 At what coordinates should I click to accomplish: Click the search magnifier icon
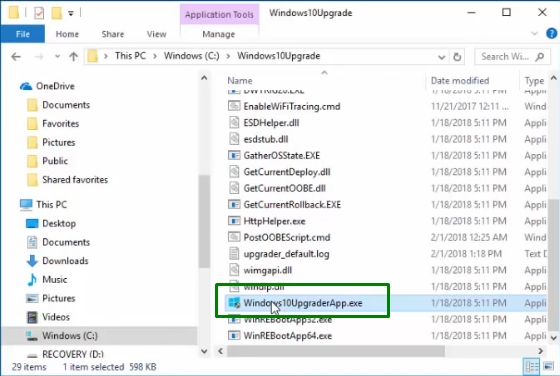pyautogui.click(x=540, y=56)
